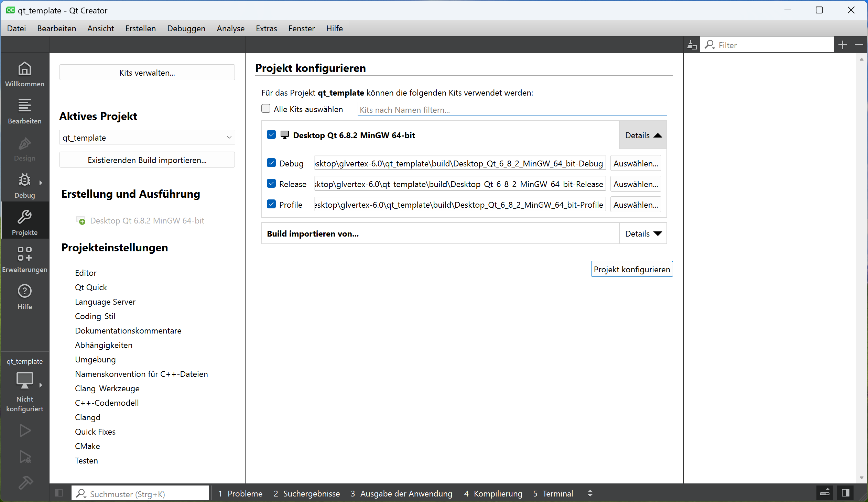This screenshot has width=868, height=502.
Task: Open the kit selector monitor icon
Action: [24, 380]
